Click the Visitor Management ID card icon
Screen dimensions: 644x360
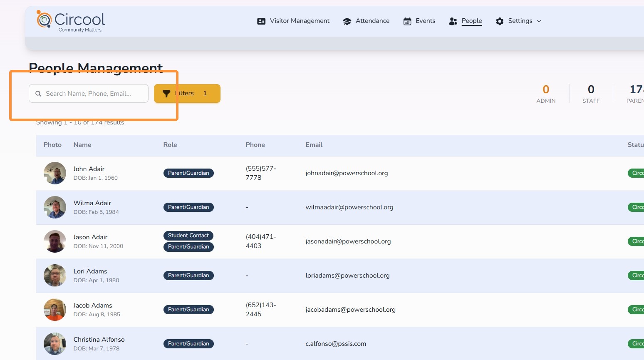click(x=261, y=21)
